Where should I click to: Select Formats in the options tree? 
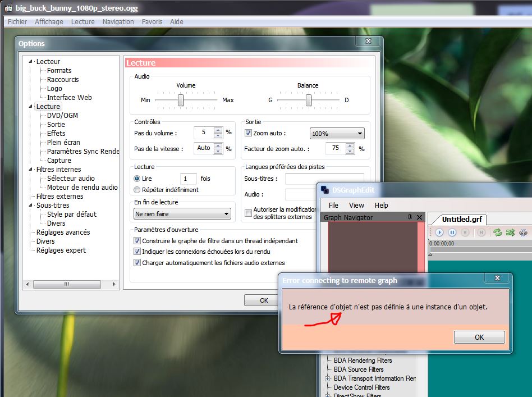point(59,71)
